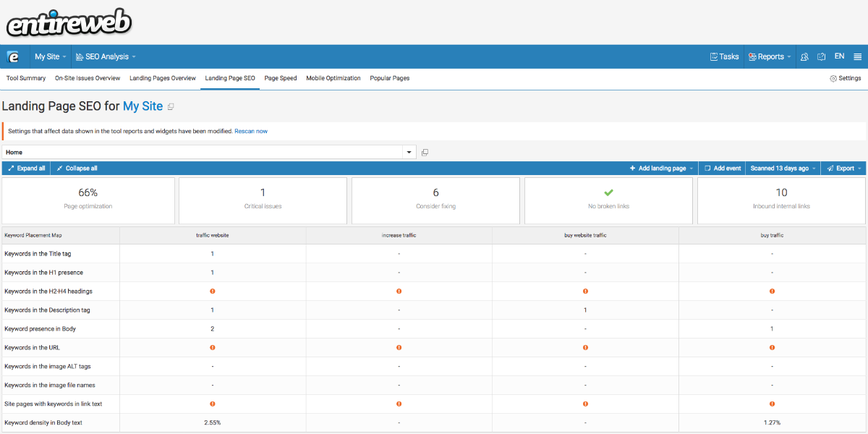Screen dimensions: 868x434
Task: Click Description tag value for buy website traffic
Action: tap(585, 310)
